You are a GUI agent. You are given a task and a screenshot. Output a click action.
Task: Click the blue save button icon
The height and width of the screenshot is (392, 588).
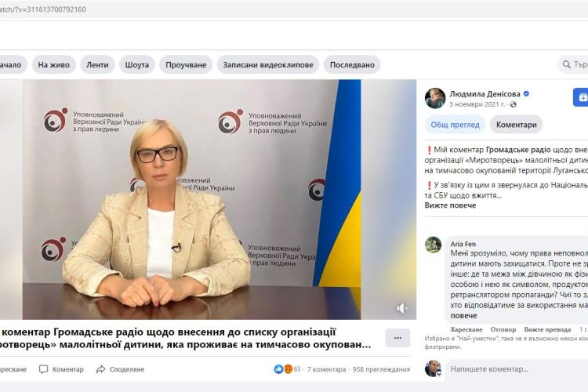(x=580, y=97)
